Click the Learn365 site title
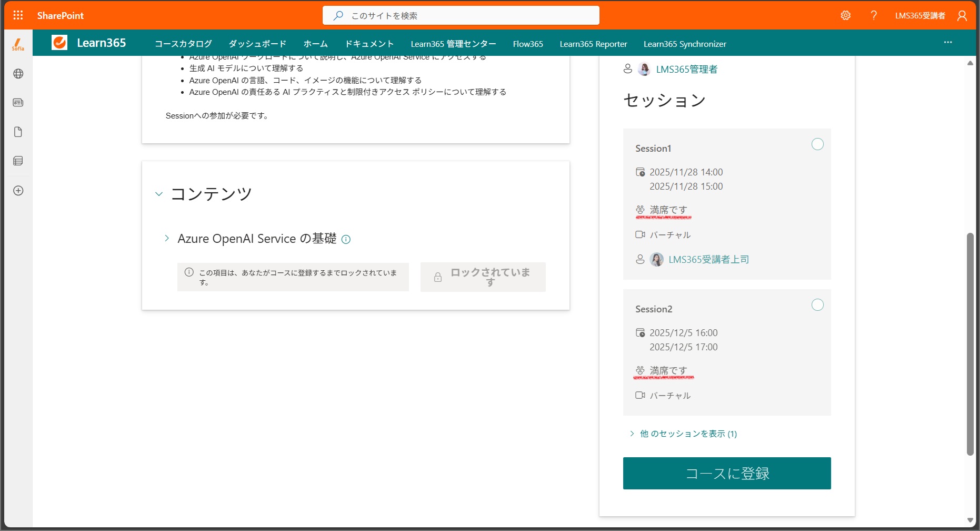Screen dimensions: 980x531 coord(101,43)
